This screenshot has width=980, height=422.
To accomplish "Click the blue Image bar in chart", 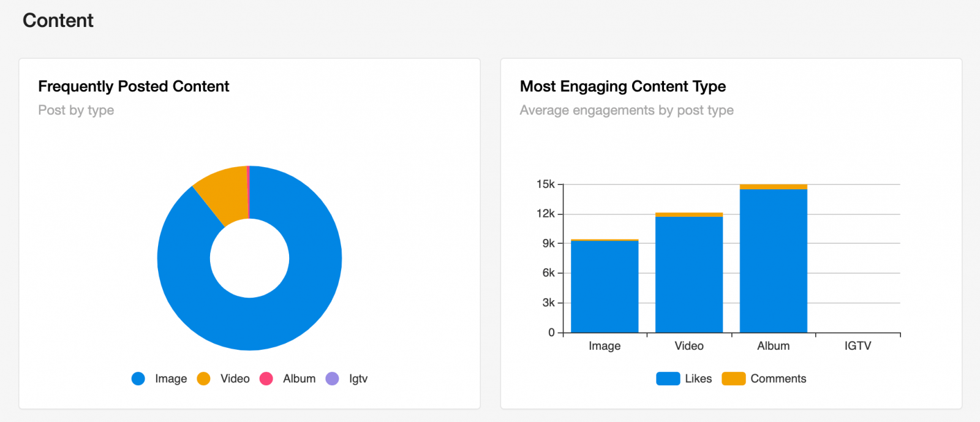I will pos(605,287).
